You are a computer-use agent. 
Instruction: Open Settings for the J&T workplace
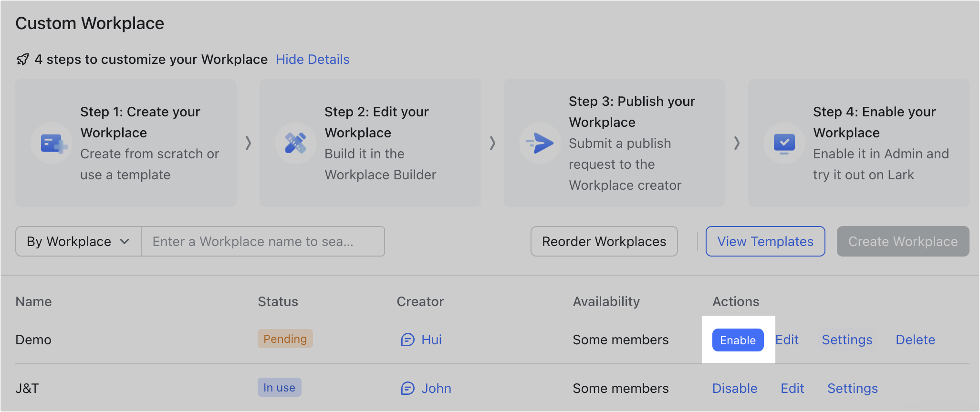(x=853, y=388)
